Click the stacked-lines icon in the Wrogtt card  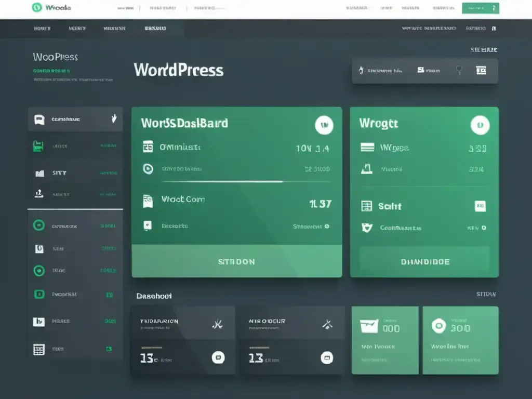(x=367, y=147)
